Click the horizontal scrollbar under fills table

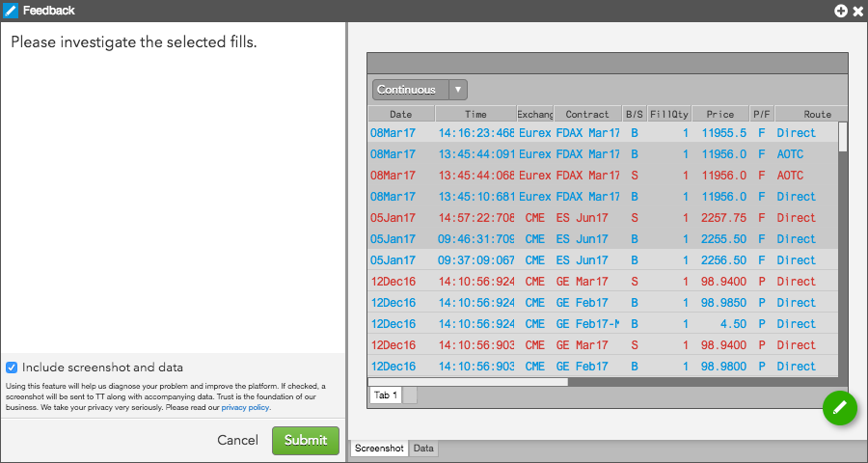[469, 382]
